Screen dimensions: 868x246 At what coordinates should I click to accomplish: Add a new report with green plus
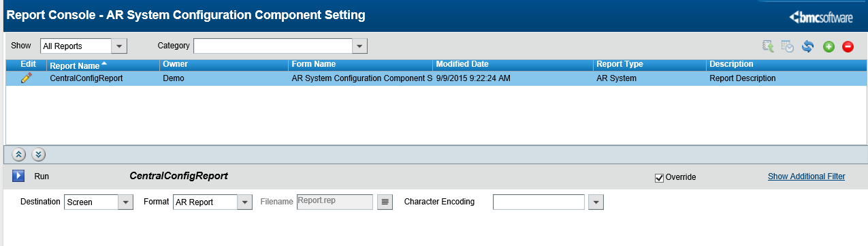click(x=829, y=46)
